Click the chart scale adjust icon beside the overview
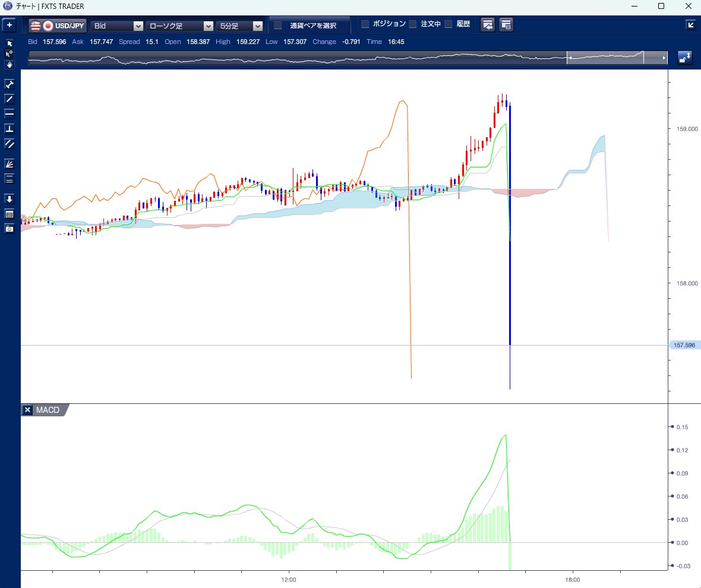701x588 pixels. point(684,58)
